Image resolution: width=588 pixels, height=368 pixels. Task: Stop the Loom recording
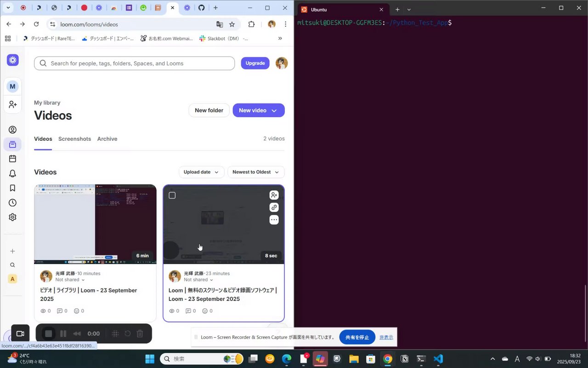[x=49, y=333]
